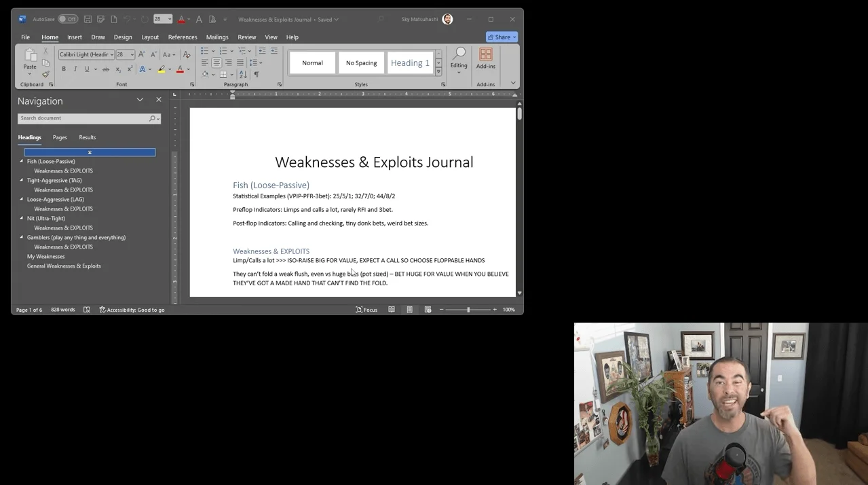This screenshot has width=868, height=485.
Task: Click the Search document field
Action: pos(83,118)
